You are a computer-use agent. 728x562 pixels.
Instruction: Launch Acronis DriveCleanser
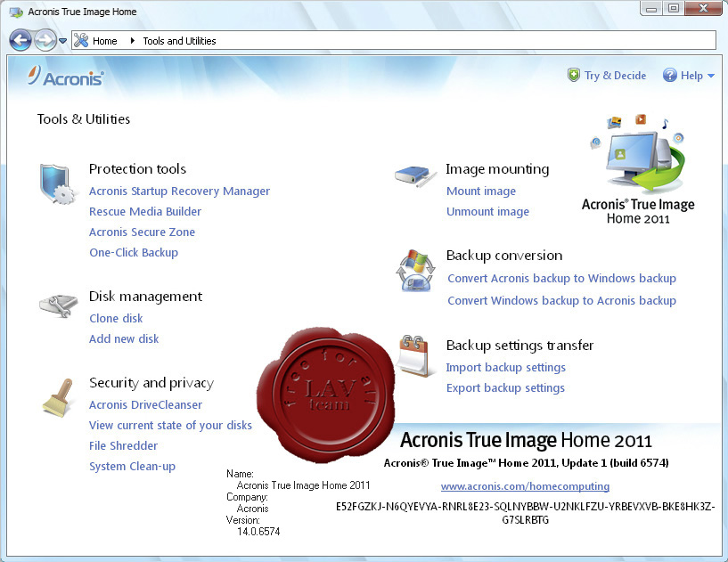coord(145,404)
